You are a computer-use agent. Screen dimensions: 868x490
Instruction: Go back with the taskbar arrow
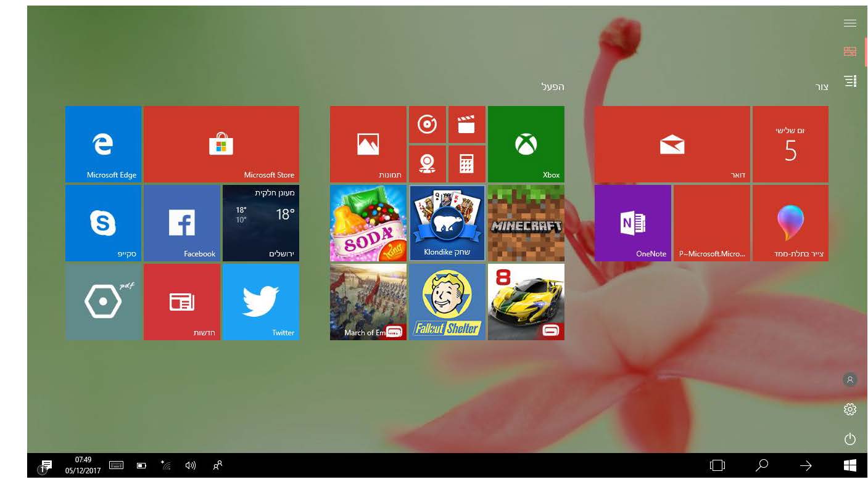coord(806,466)
